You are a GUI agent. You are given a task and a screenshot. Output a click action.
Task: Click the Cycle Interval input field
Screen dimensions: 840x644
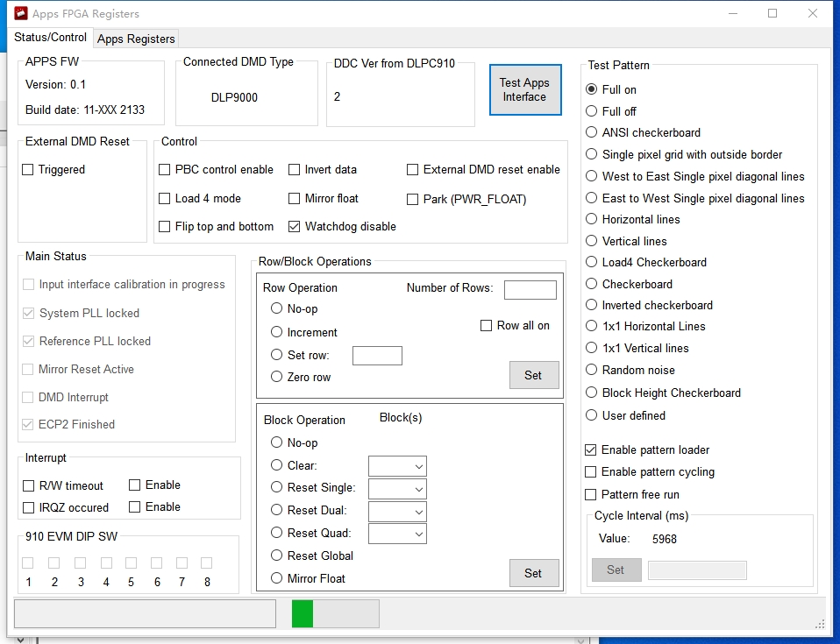coord(697,570)
